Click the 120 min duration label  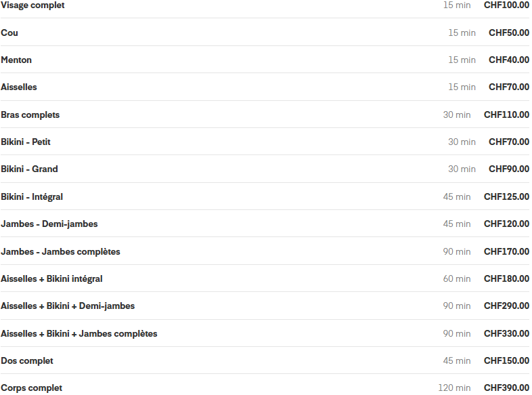point(454,388)
